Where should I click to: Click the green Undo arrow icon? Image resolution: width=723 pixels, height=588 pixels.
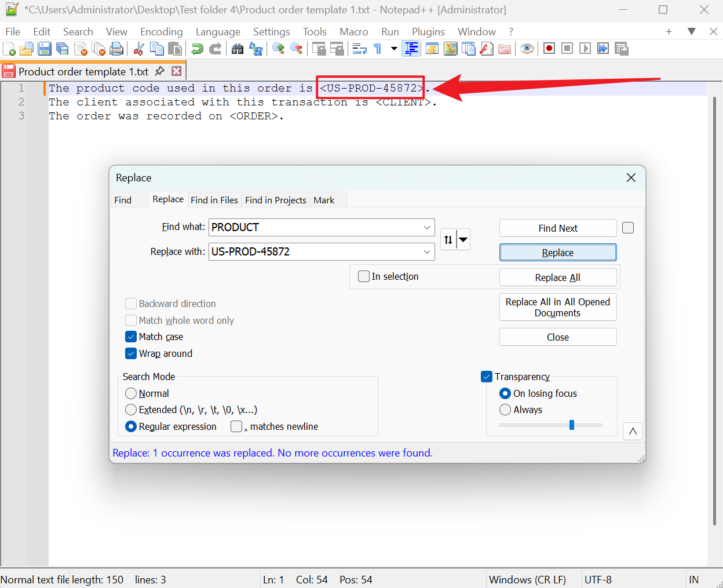(198, 49)
